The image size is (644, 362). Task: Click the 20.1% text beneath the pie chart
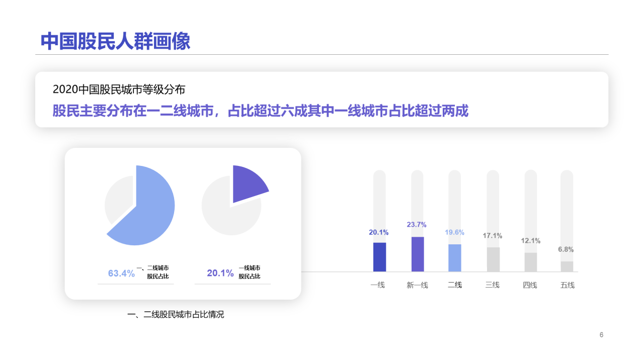pyautogui.click(x=220, y=273)
